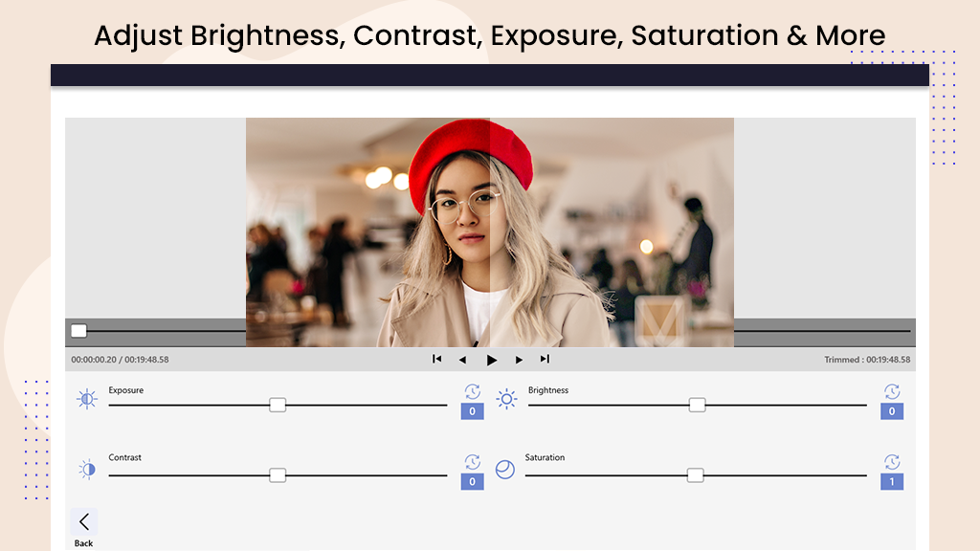The image size is (980, 551).
Task: Click the Contrast slider handle
Action: point(278,475)
